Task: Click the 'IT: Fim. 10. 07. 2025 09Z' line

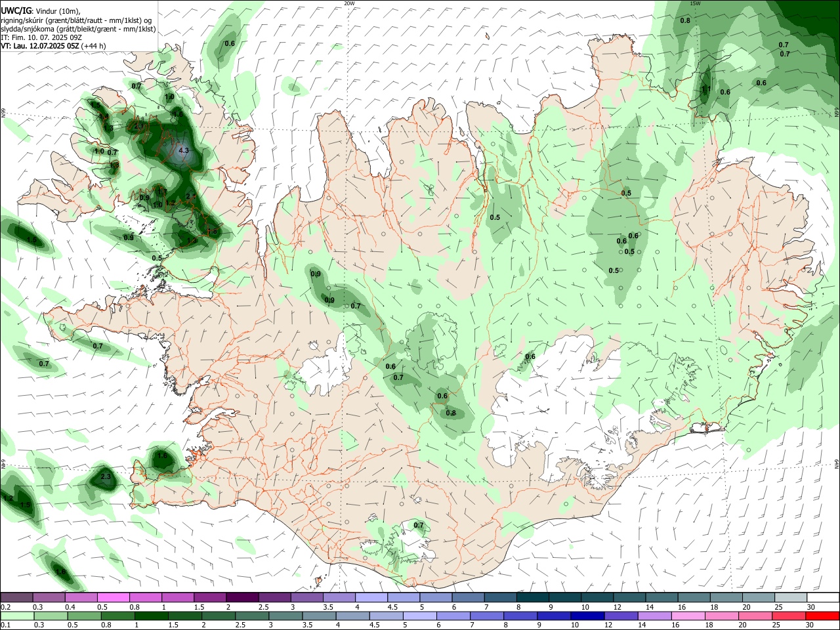Action: tap(41, 37)
